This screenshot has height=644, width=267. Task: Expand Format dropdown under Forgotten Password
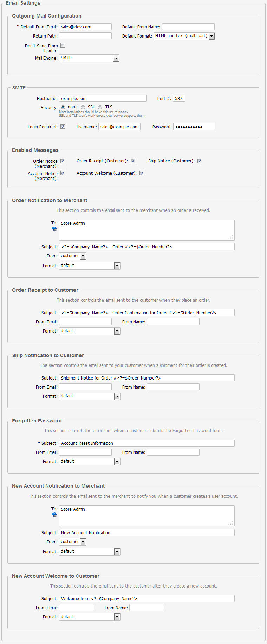pyautogui.click(x=117, y=462)
